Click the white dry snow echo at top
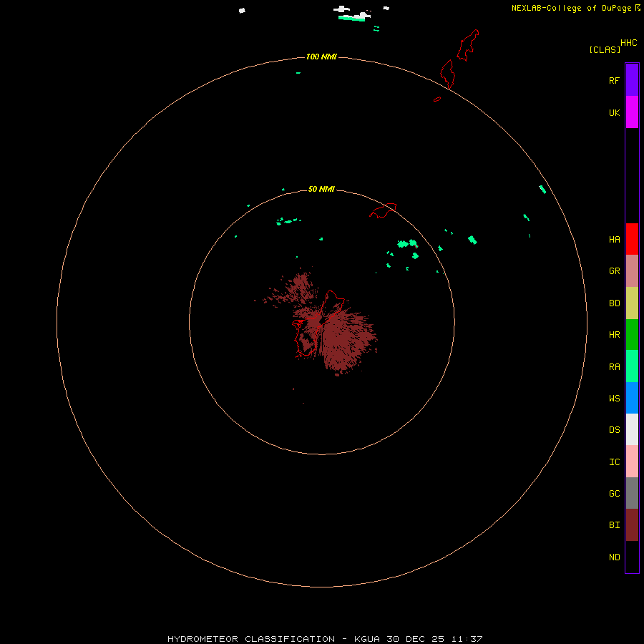Screen dimensions: 644x644 coord(352,12)
